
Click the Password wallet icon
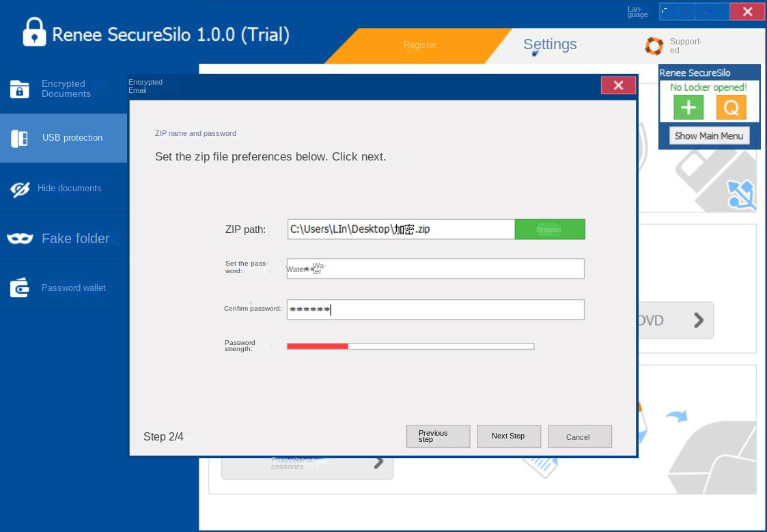pyautogui.click(x=20, y=288)
